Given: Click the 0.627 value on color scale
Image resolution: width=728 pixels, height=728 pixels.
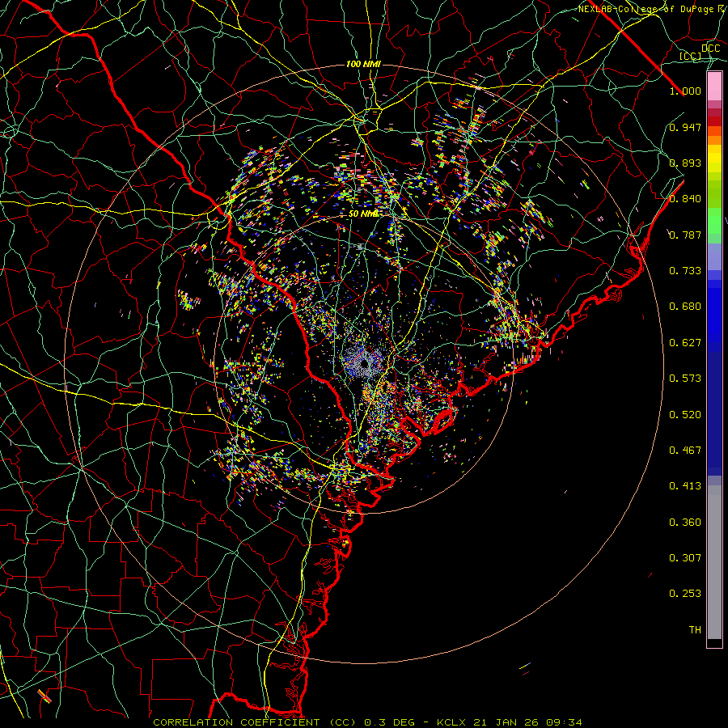Looking at the screenshot, I should pos(685,343).
